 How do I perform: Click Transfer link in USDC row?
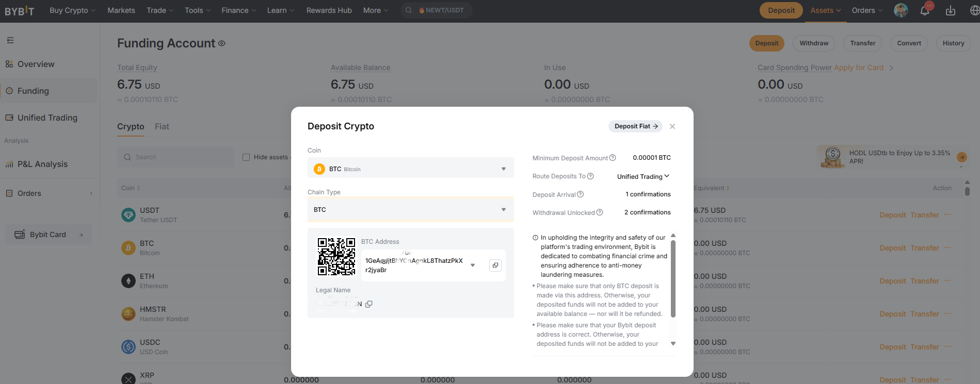point(925,347)
